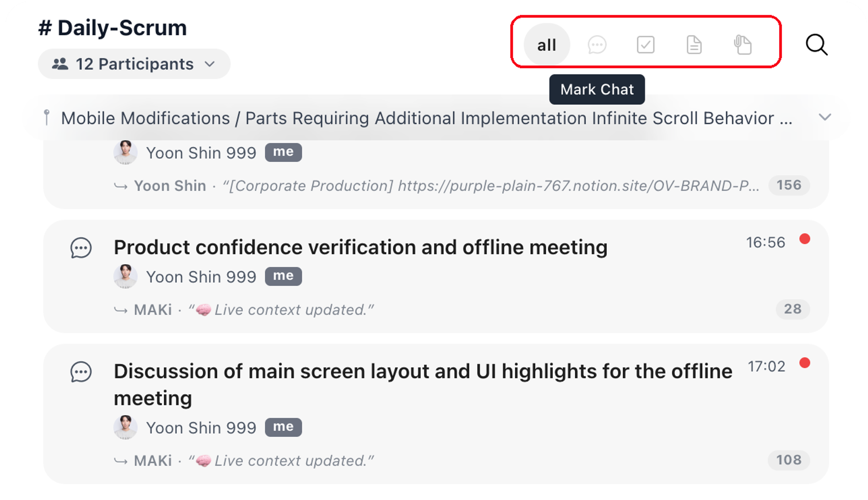Expand the 12 Participants dropdown
Viewport: 868px width, 500px height.
pos(134,64)
